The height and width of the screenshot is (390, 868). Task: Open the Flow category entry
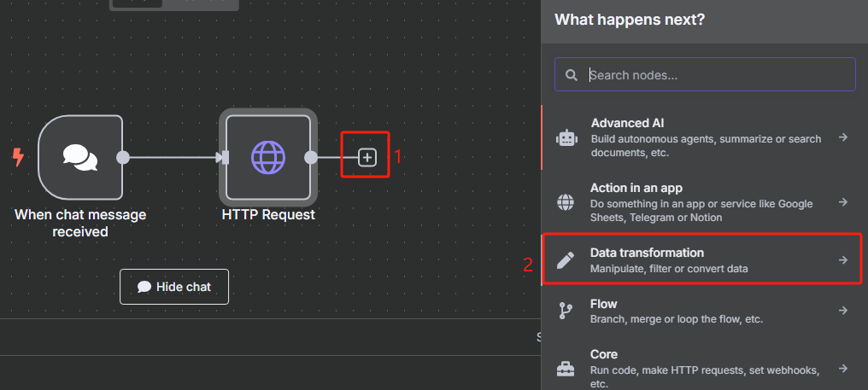coord(702,311)
